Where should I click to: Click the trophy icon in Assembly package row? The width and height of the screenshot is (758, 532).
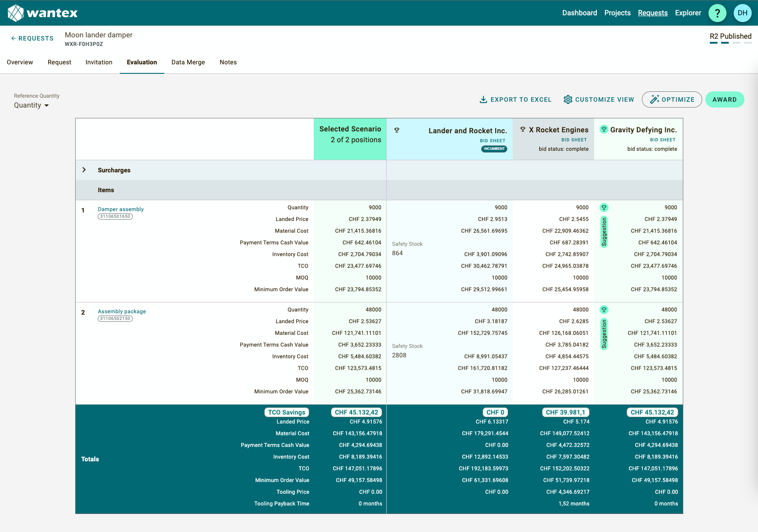pos(604,310)
